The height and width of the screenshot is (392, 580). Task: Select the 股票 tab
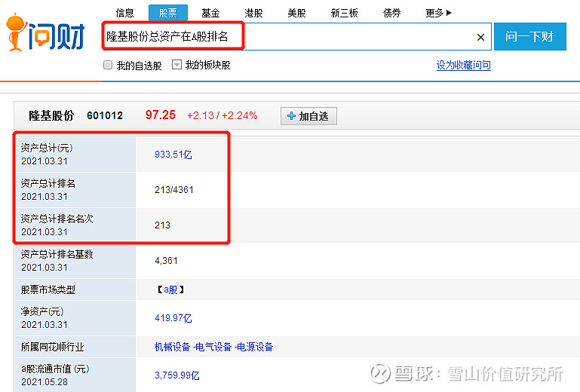(168, 13)
